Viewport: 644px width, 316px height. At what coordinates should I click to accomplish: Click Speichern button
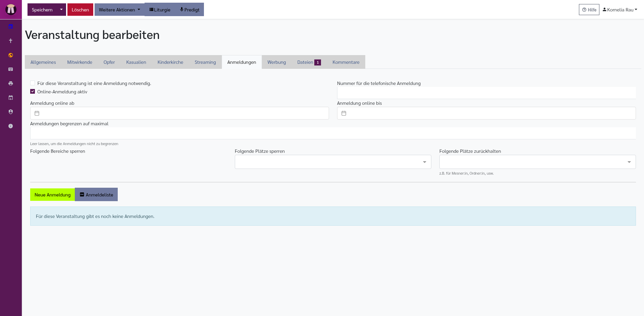coord(42,9)
